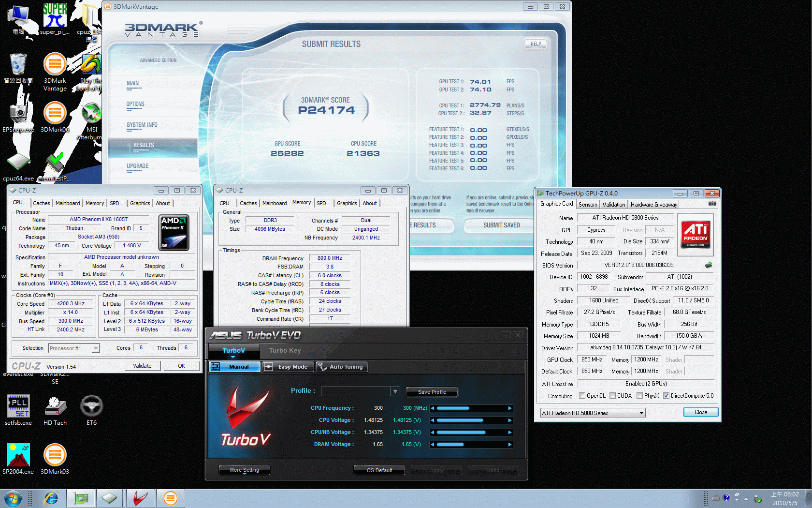Switch to SPD tab in the CPU-Z memory window

pyautogui.click(x=321, y=203)
